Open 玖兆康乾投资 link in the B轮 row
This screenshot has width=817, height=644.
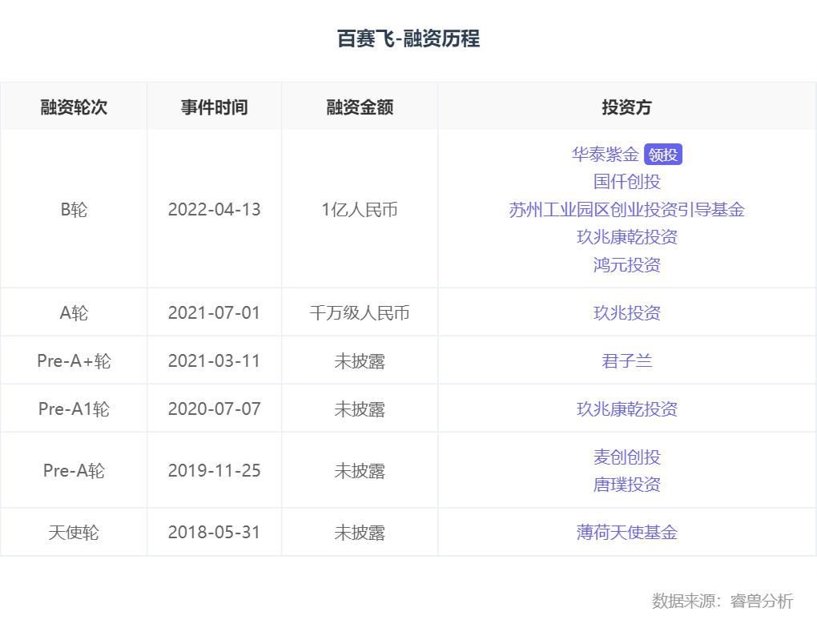point(627,237)
